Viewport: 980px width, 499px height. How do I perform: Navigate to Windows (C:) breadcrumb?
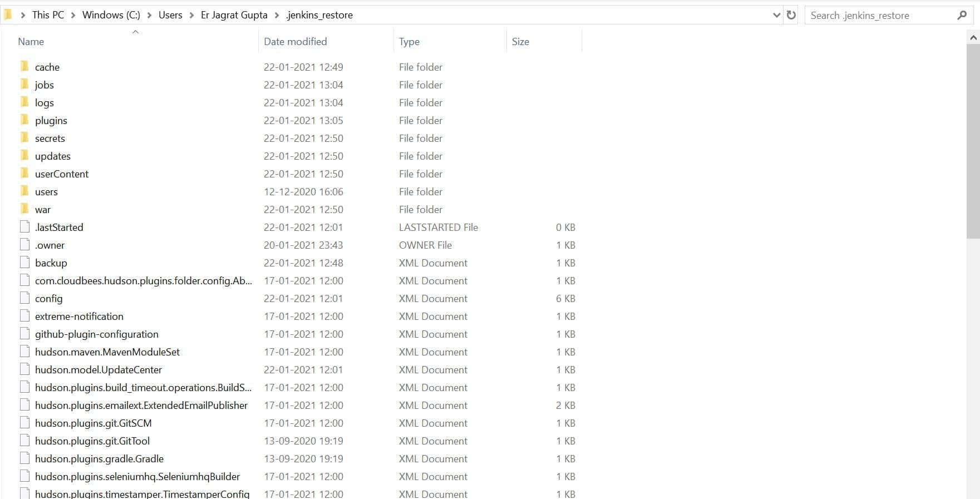click(111, 15)
